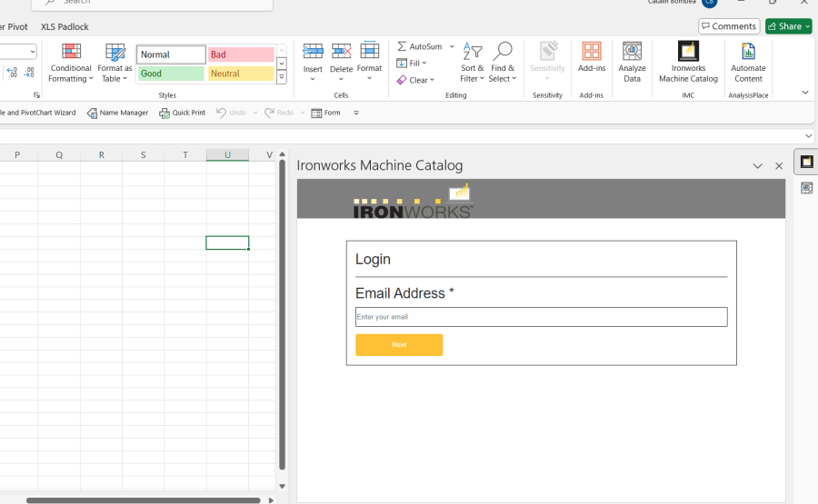Open the XLS Padlock tab

[x=65, y=26]
